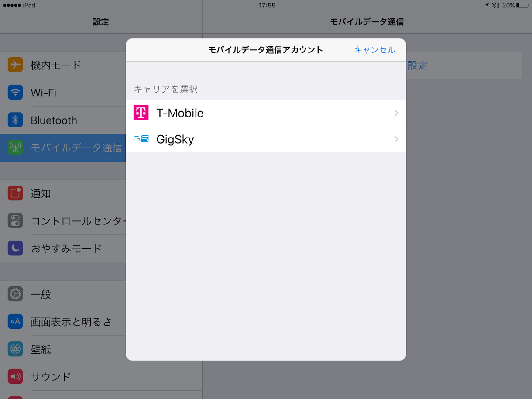This screenshot has width=532, height=399.
Task: Tap the T-Mobile magenta logo icon
Action: point(141,113)
